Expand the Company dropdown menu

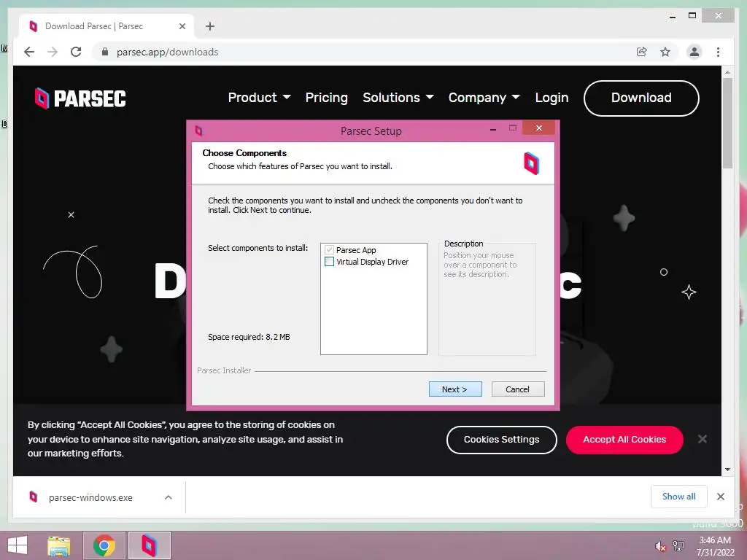pyautogui.click(x=484, y=98)
